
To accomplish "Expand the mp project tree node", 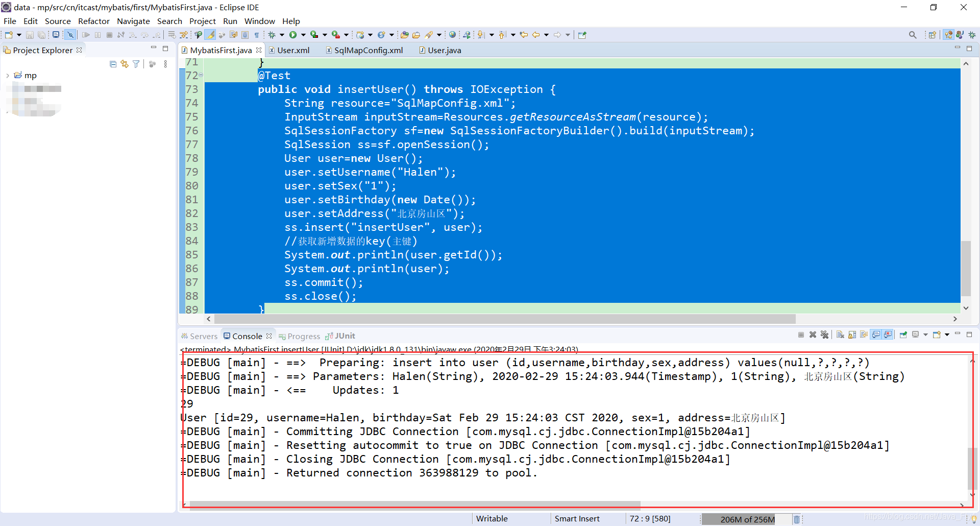I will 7,76.
